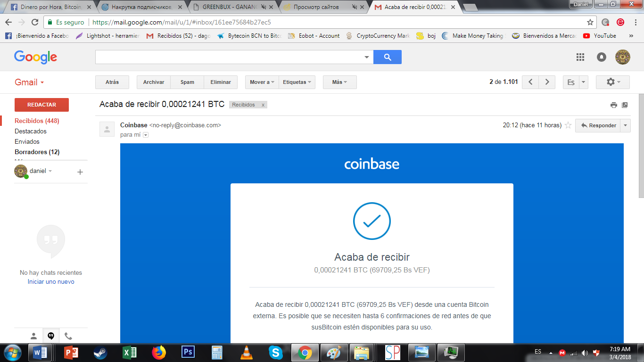Open the Google apps grid
Screen dimensions: 644x362
point(580,57)
